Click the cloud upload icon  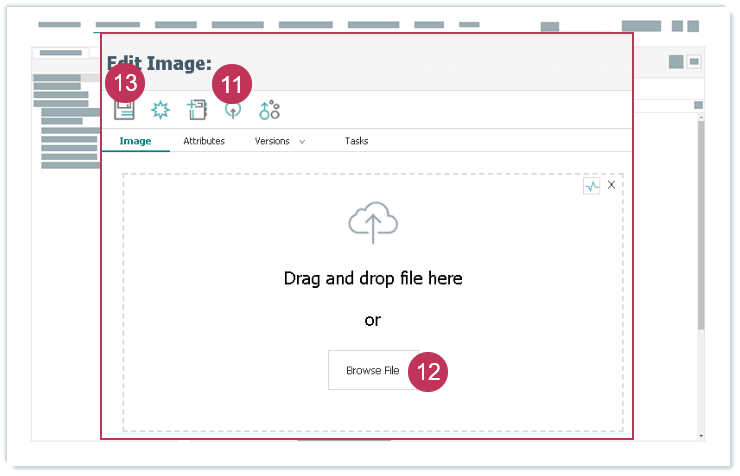373,224
